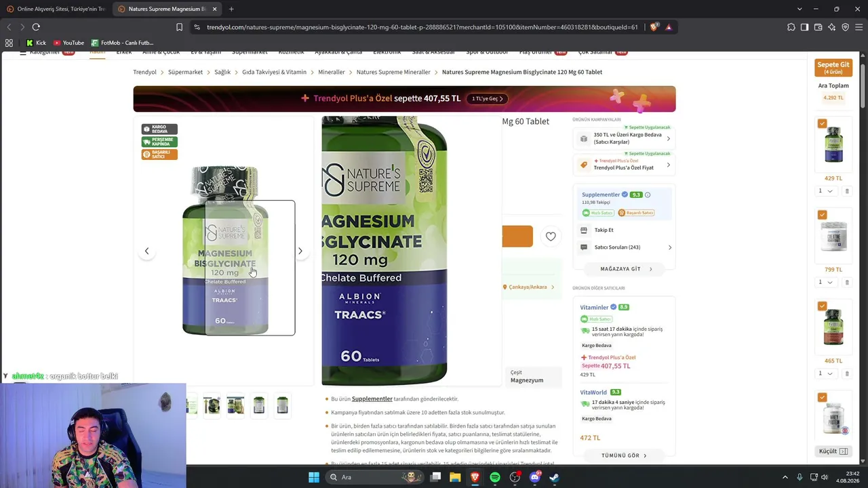Screen dimensions: 868x488
Task: Open the volume control in system tray
Action: tap(825, 477)
